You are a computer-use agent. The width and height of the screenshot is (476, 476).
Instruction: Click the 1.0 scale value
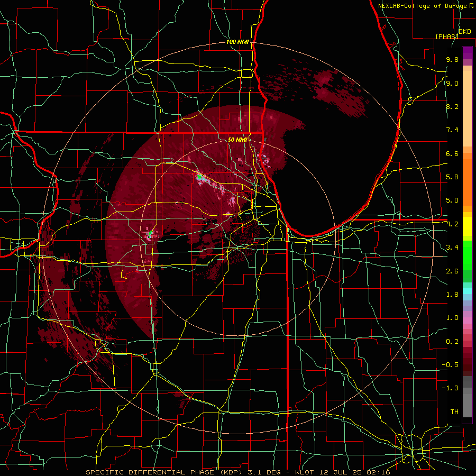point(452,318)
